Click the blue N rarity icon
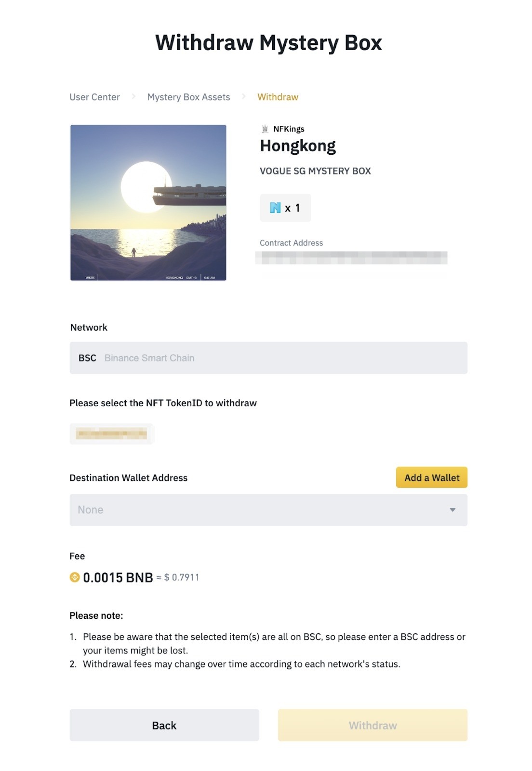Image resolution: width=532 pixels, height=771 pixels. tap(275, 208)
